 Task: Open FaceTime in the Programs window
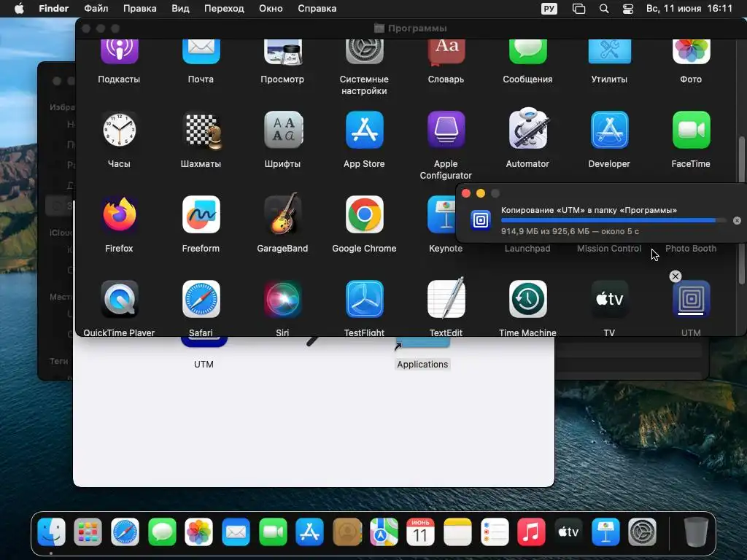[x=691, y=130]
